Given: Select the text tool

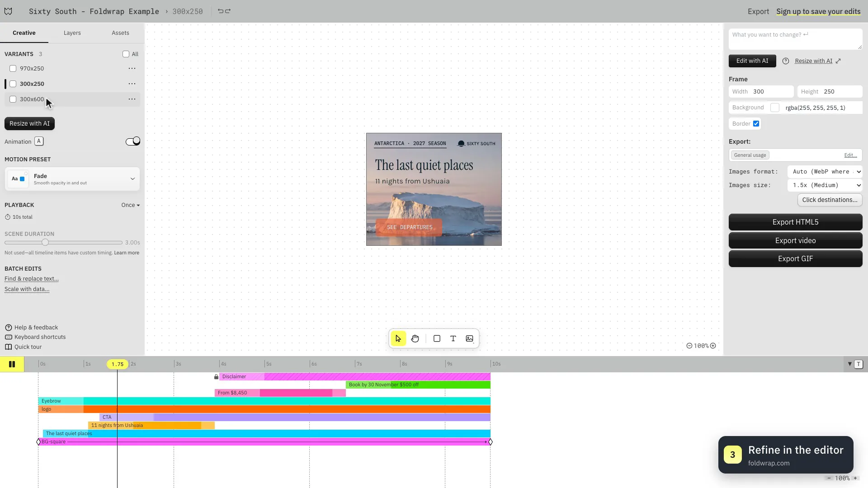Looking at the screenshot, I should 453,338.
